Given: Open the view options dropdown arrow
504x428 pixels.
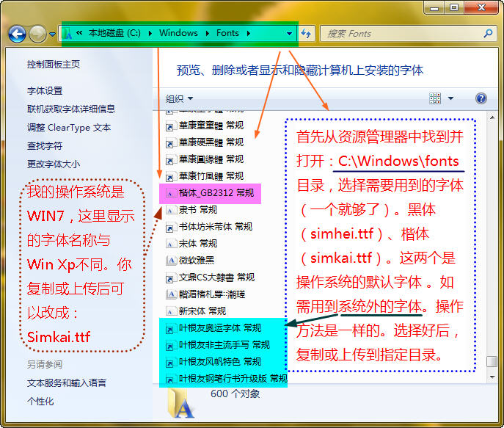Looking at the screenshot, I should (450, 98).
